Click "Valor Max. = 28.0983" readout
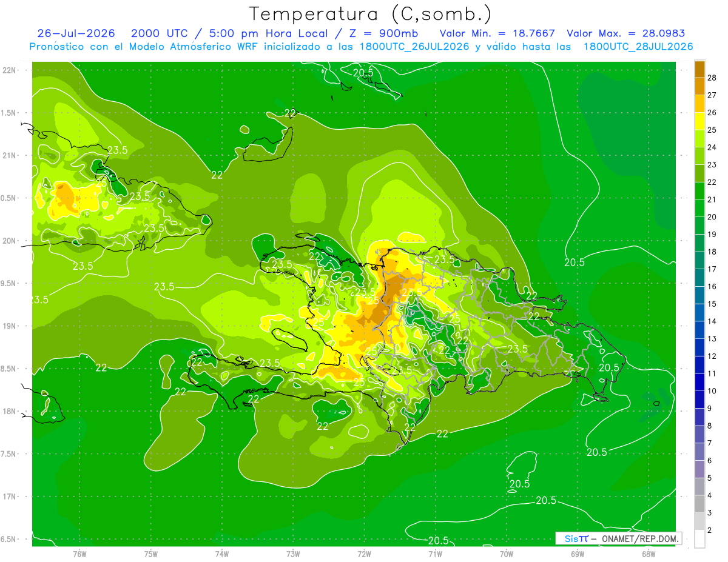 click(x=625, y=34)
